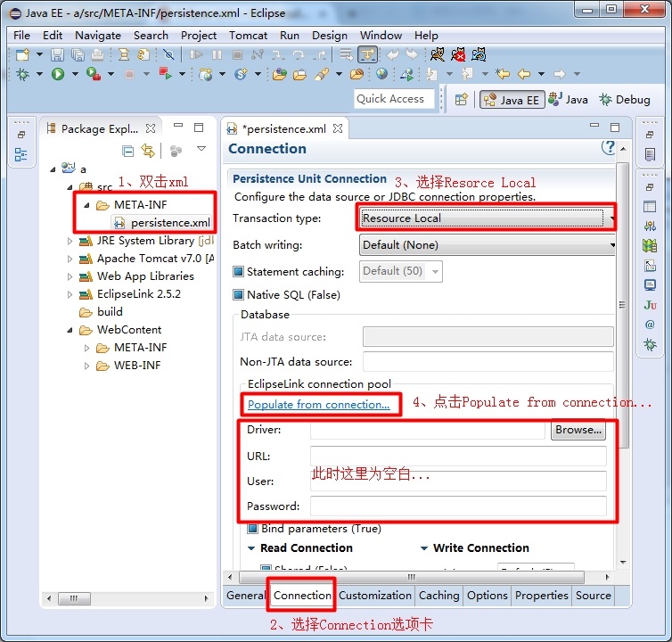The height and width of the screenshot is (642, 672).
Task: Expand JRE System Library node
Action: click(70, 241)
